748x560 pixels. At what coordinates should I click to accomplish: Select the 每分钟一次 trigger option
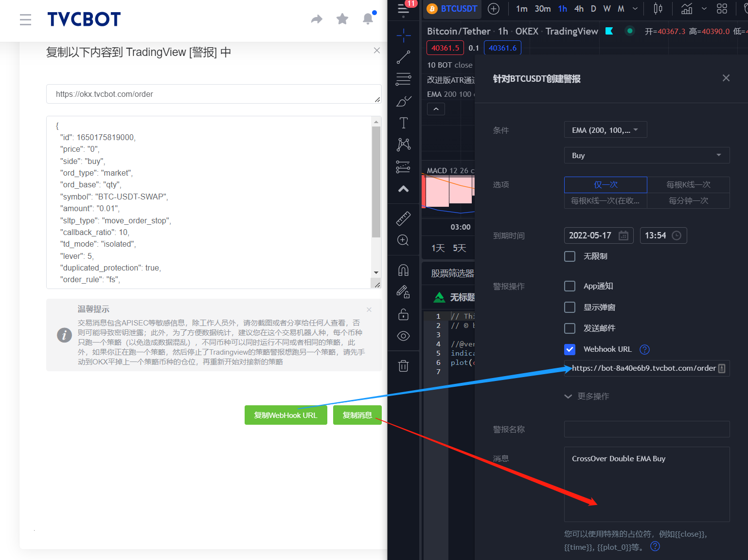click(688, 201)
